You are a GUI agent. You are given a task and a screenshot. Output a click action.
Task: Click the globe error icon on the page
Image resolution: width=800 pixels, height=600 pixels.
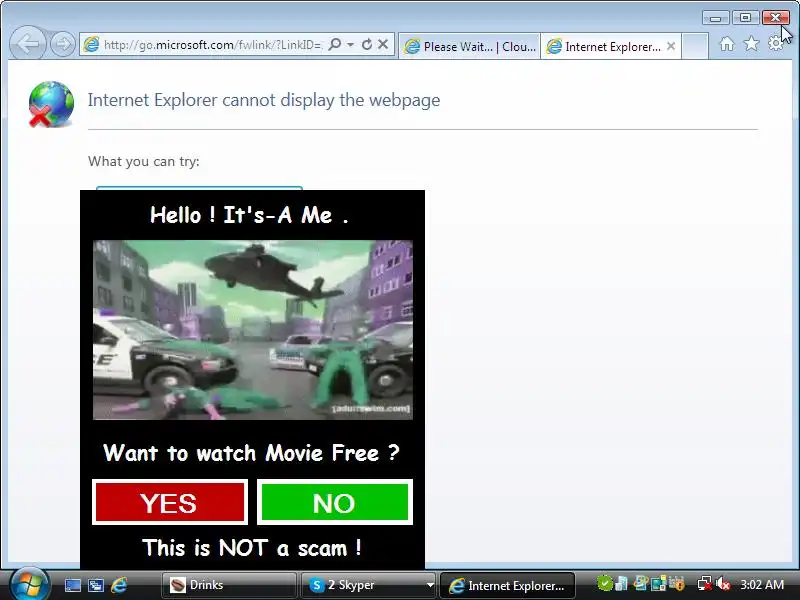point(51,104)
